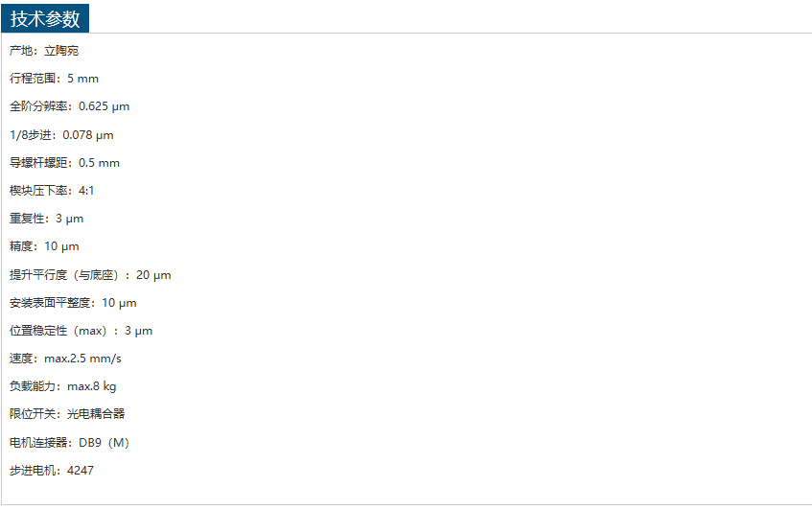Click the 行程范围 5 mm line
Screen dimensions: 812x510
[x=54, y=79]
